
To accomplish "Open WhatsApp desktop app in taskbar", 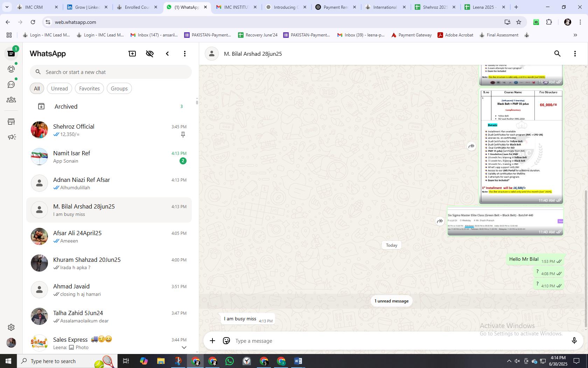I will tap(230, 361).
